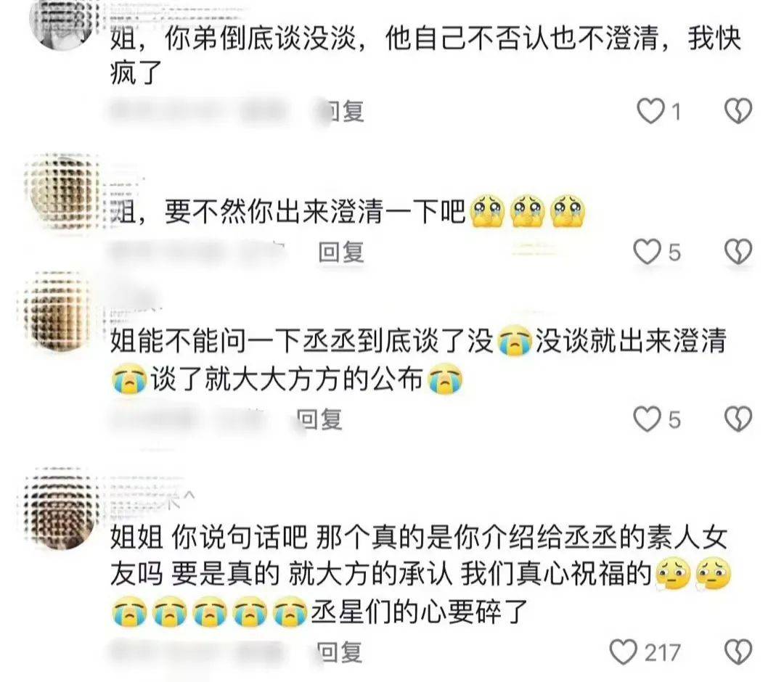Reply to the '丞星们的心要碎了' comment
The height and width of the screenshot is (682, 784).
coord(340,652)
